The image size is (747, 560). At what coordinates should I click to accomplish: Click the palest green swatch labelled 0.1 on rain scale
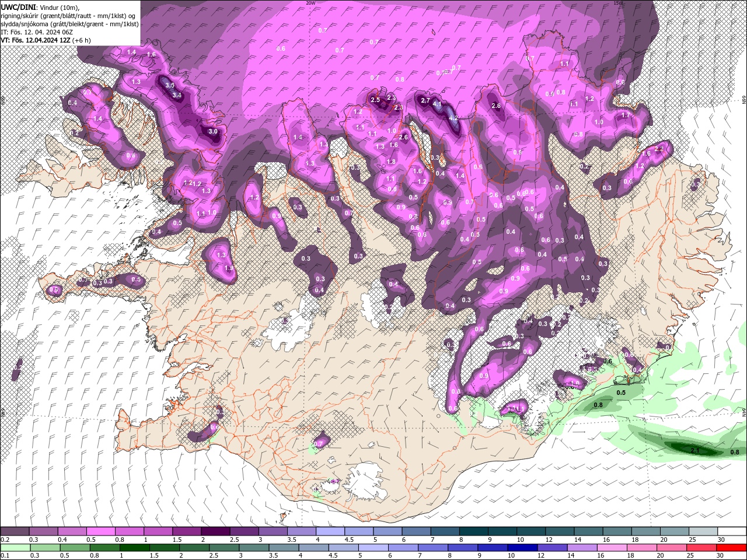pyautogui.click(x=15, y=548)
